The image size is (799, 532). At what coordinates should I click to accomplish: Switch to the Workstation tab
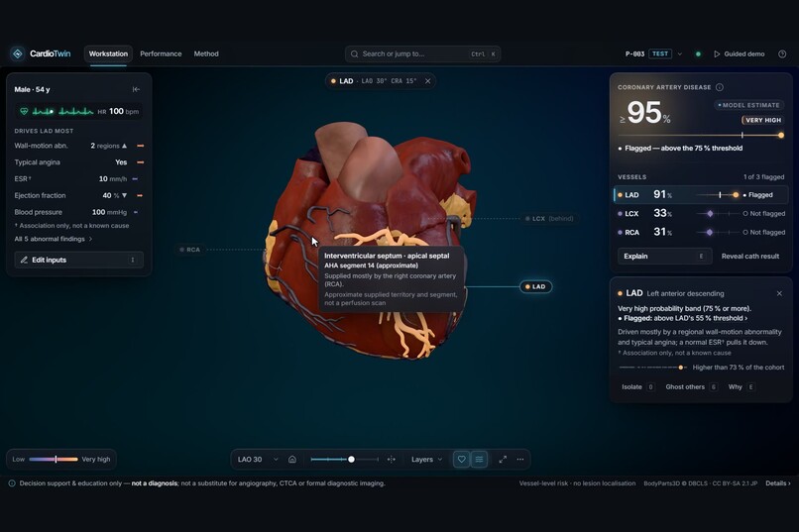pyautogui.click(x=108, y=53)
